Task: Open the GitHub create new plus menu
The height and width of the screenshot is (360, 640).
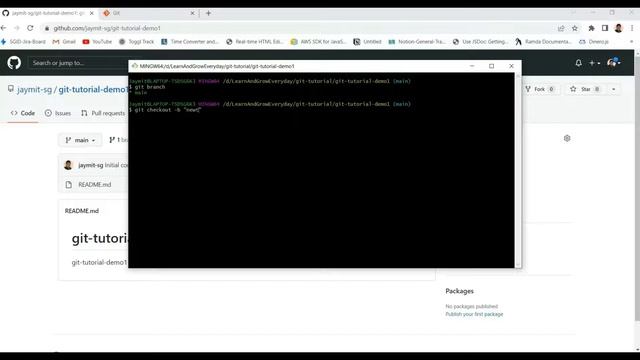Action: pyautogui.click(x=594, y=63)
